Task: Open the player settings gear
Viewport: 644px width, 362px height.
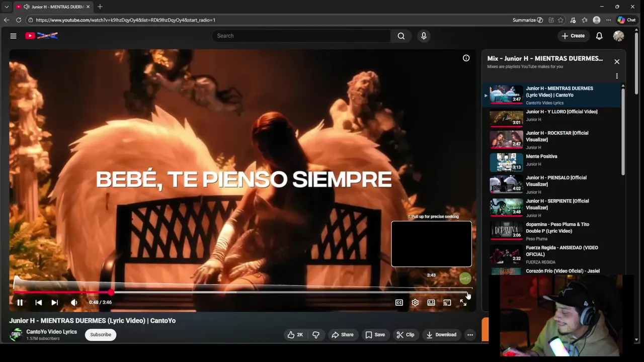Action: click(415, 303)
